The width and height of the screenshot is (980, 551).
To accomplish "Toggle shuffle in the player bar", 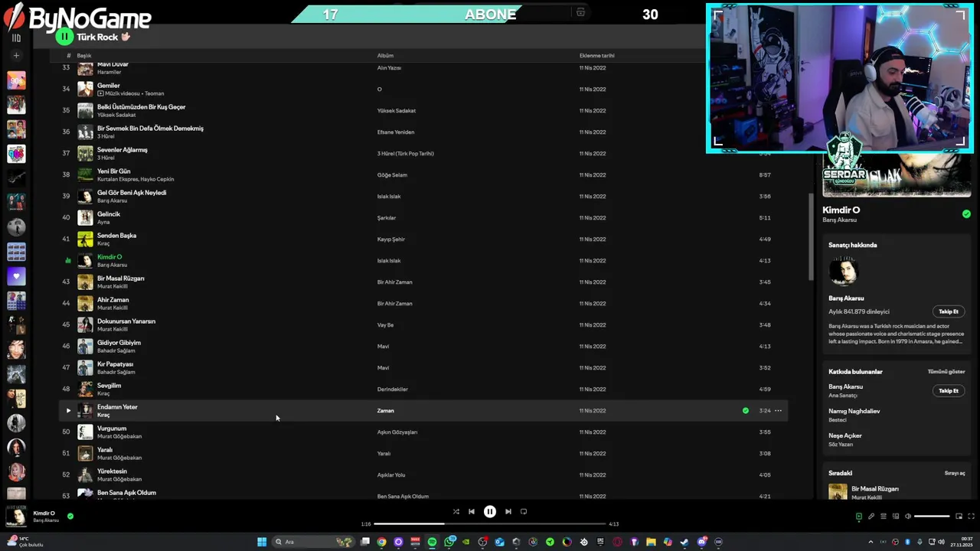I will tap(456, 511).
